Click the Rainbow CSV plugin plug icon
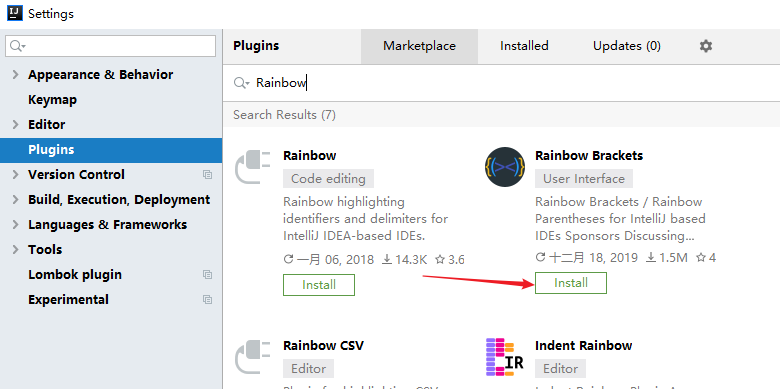Screen dimensions: 780x389 click(x=252, y=357)
